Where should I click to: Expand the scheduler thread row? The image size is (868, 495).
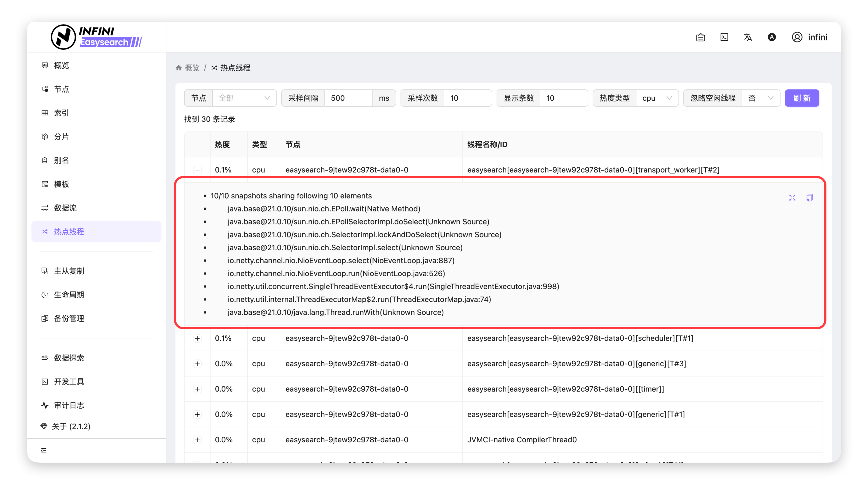pyautogui.click(x=197, y=338)
